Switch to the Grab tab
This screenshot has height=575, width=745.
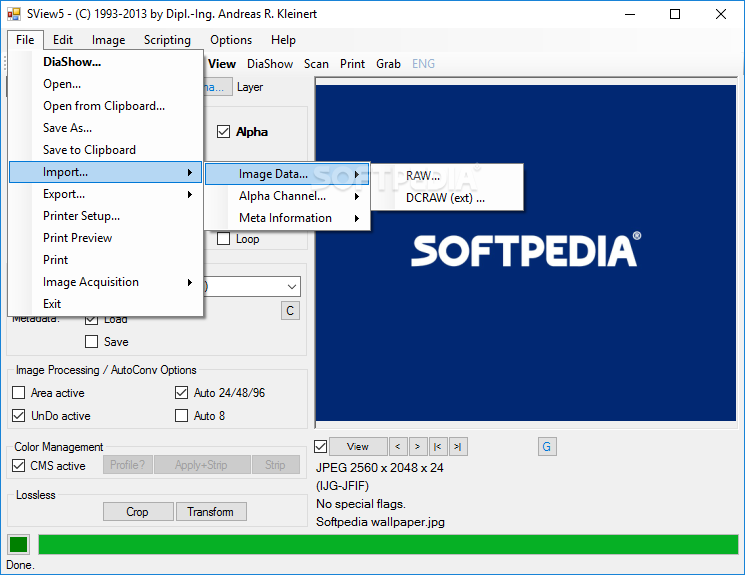point(389,64)
